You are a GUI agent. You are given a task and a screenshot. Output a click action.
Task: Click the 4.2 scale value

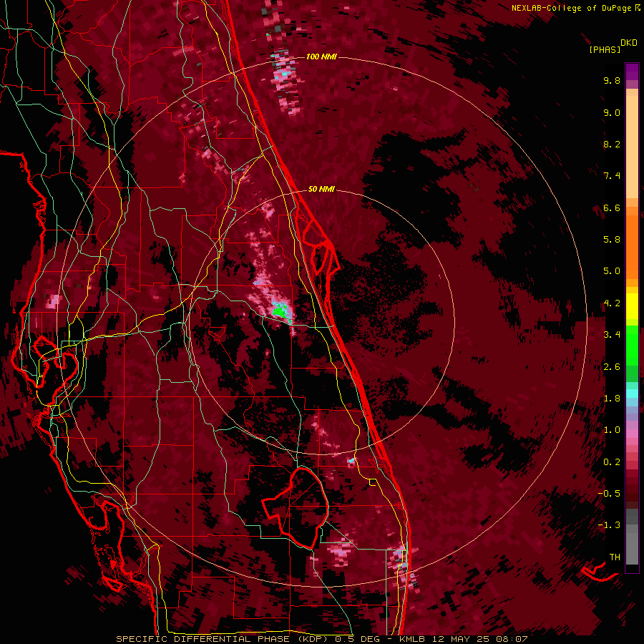coord(612,303)
